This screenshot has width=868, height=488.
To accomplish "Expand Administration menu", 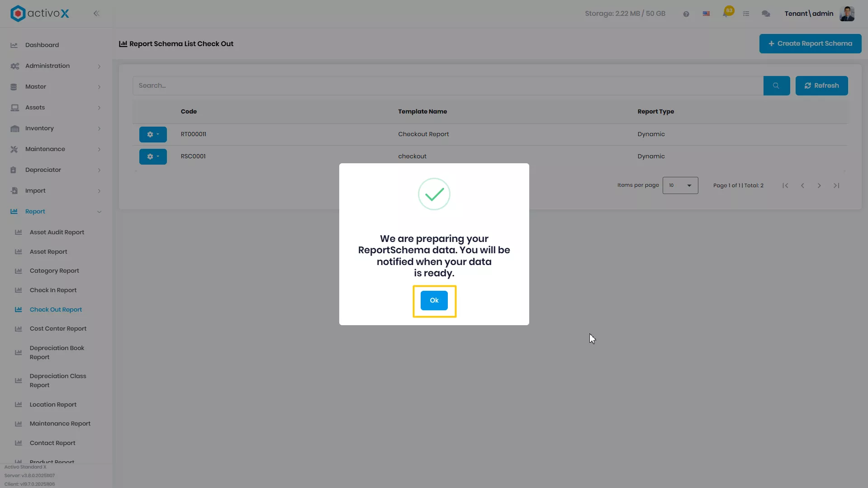I will point(56,66).
